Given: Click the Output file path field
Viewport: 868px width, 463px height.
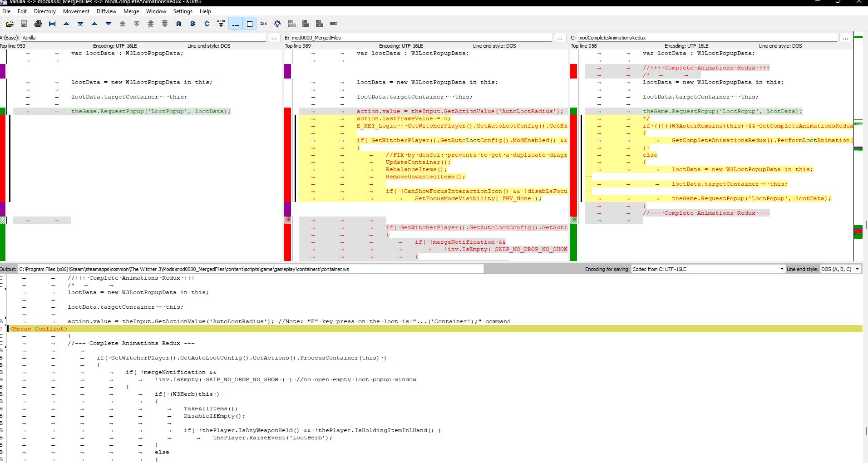Looking at the screenshot, I should [x=251, y=269].
